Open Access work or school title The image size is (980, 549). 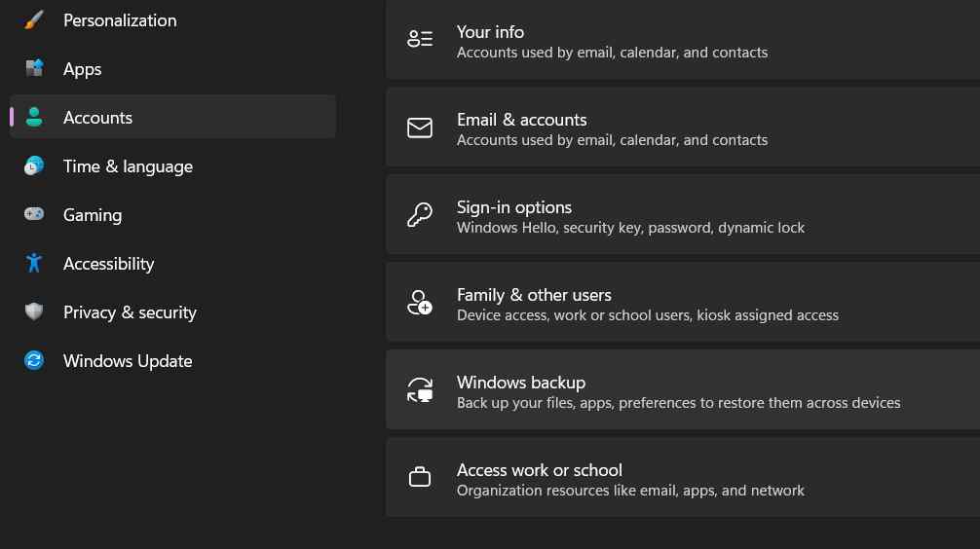(540, 470)
